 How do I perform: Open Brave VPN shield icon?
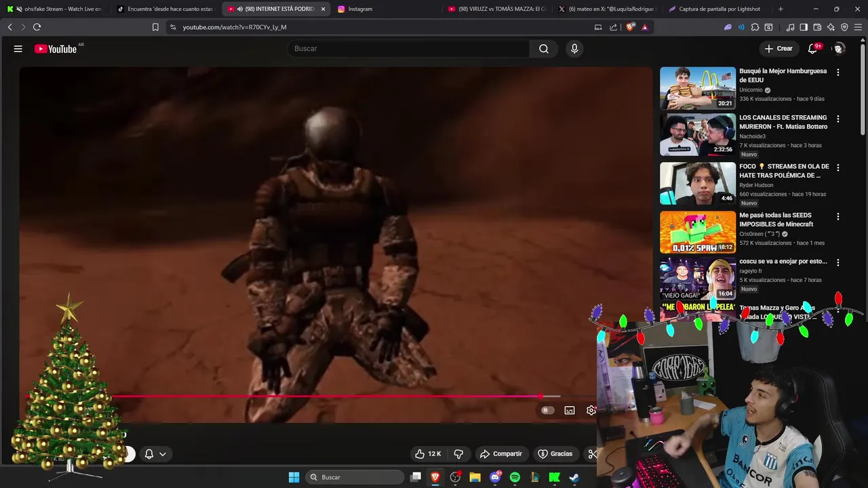[x=844, y=27]
